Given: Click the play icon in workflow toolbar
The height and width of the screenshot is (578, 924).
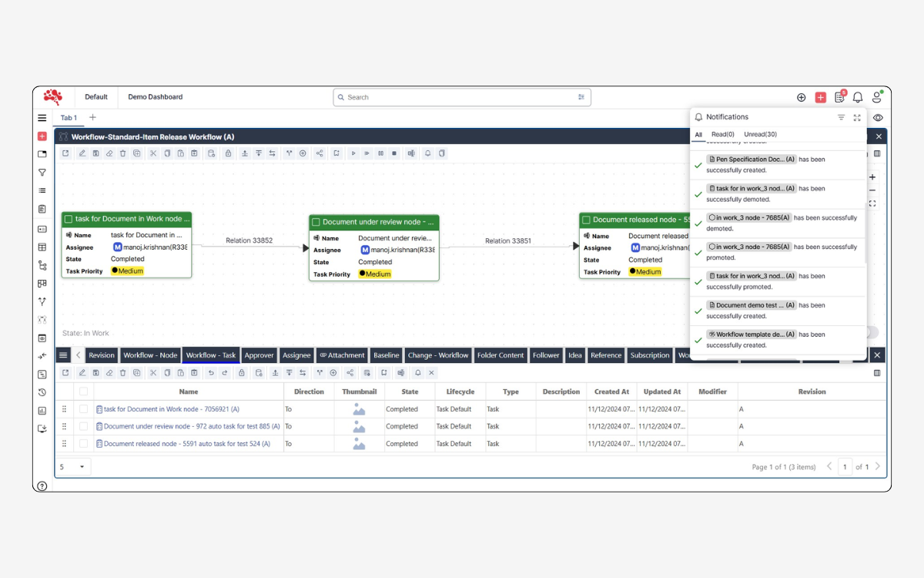Looking at the screenshot, I should [353, 153].
